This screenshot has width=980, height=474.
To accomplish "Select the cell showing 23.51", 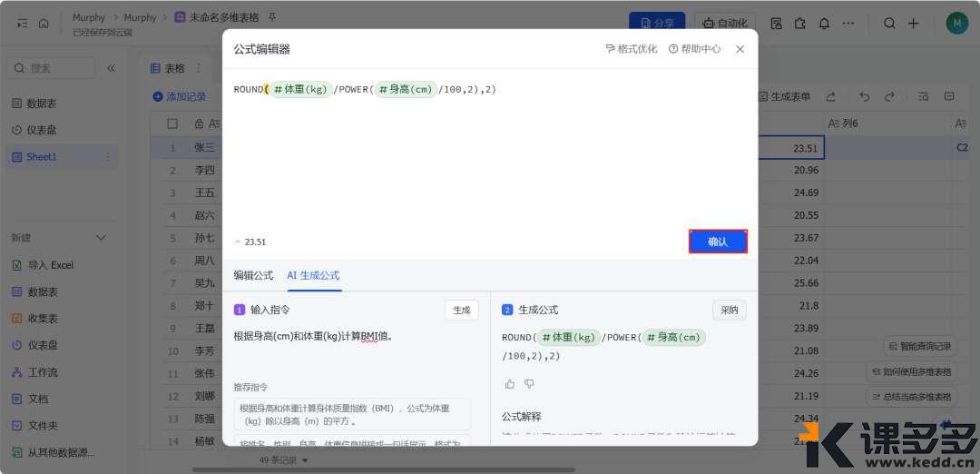I will 791,148.
